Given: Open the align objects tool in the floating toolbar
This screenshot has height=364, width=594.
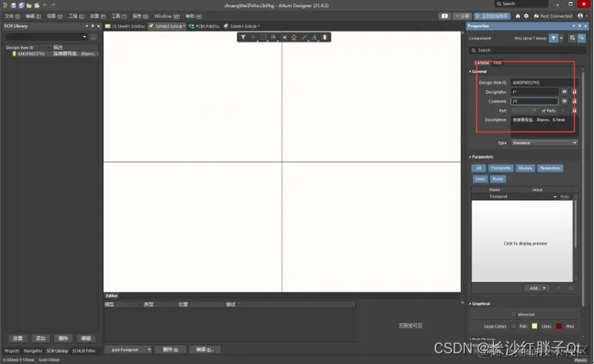Looking at the screenshot, I should pos(273,37).
